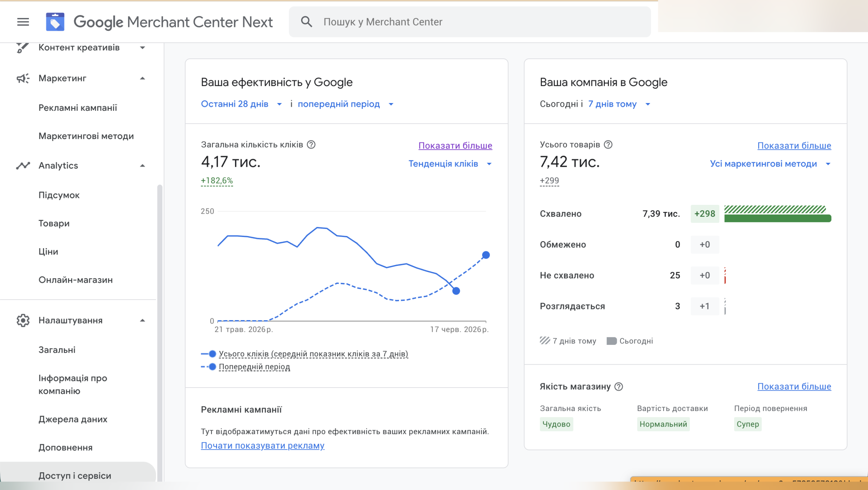Image resolution: width=868 pixels, height=490 pixels.
Task: Open the Тенденція кліків dropdown
Action: tap(450, 164)
